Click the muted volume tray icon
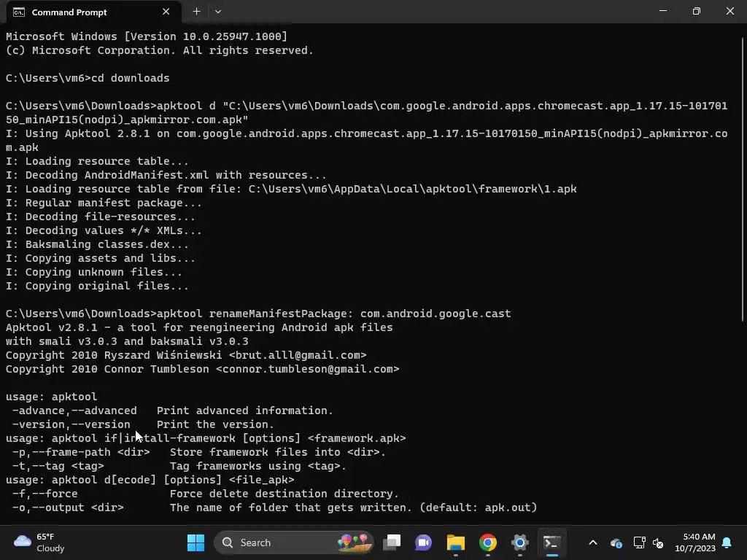 coord(658,542)
